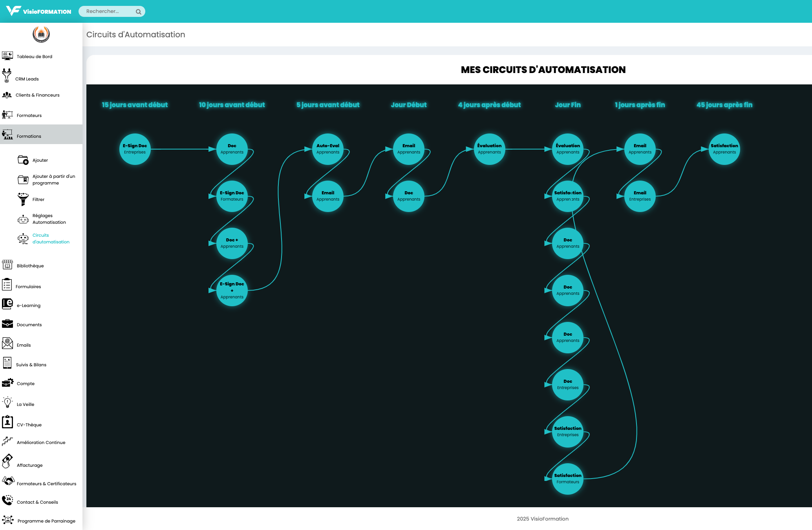Click the Filtrer funnel icon
The image size is (812, 530).
tap(23, 199)
